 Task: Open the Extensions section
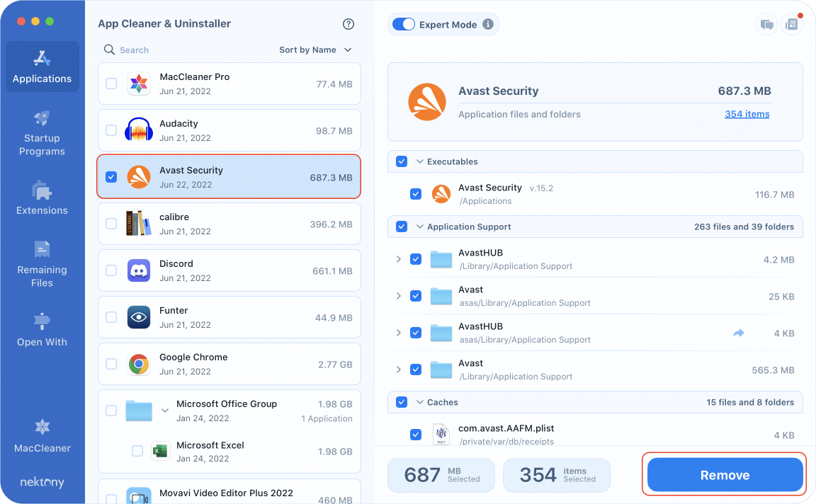point(42,198)
